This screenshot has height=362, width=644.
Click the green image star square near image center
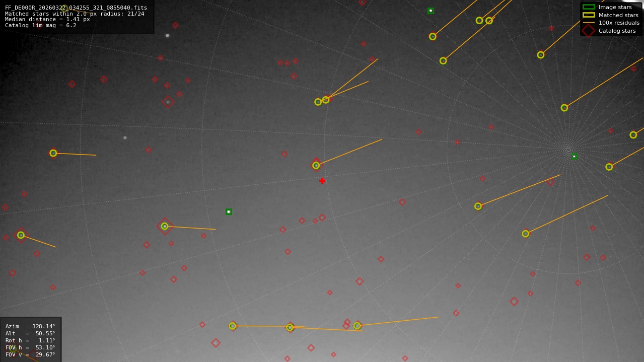point(229,211)
